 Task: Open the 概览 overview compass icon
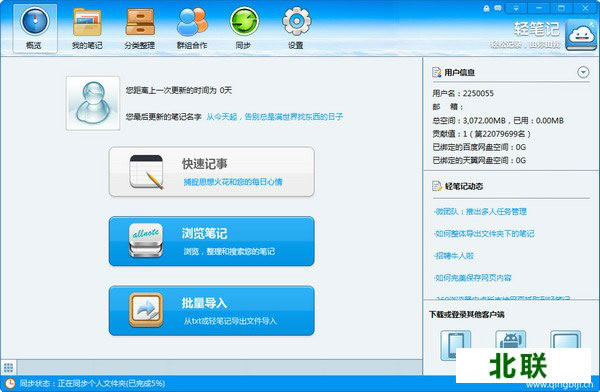(35, 28)
